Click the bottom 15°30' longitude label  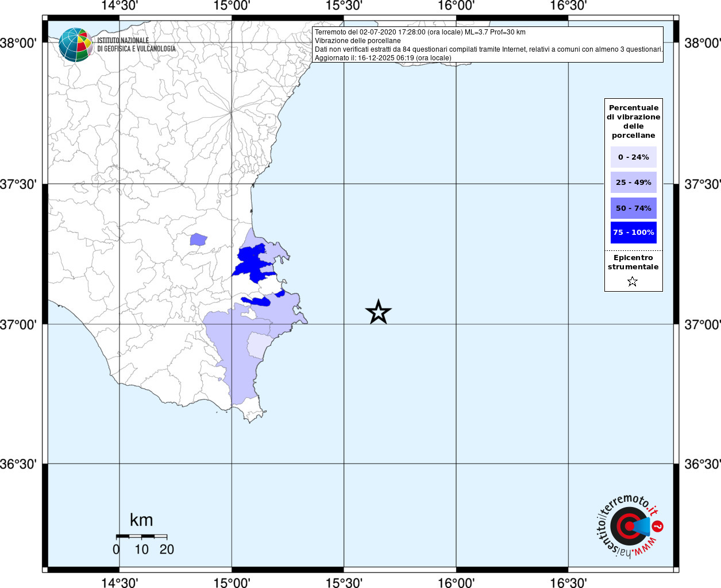pos(344,583)
